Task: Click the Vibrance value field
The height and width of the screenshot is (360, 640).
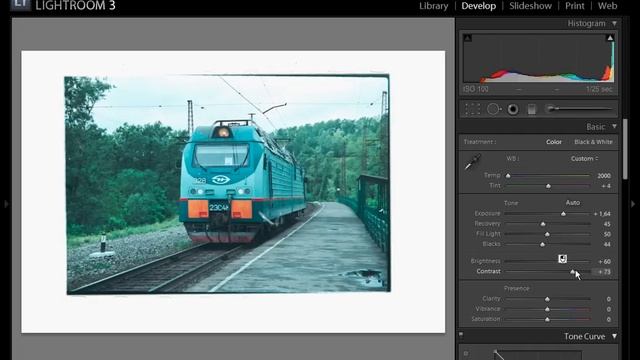Action: (x=608, y=309)
